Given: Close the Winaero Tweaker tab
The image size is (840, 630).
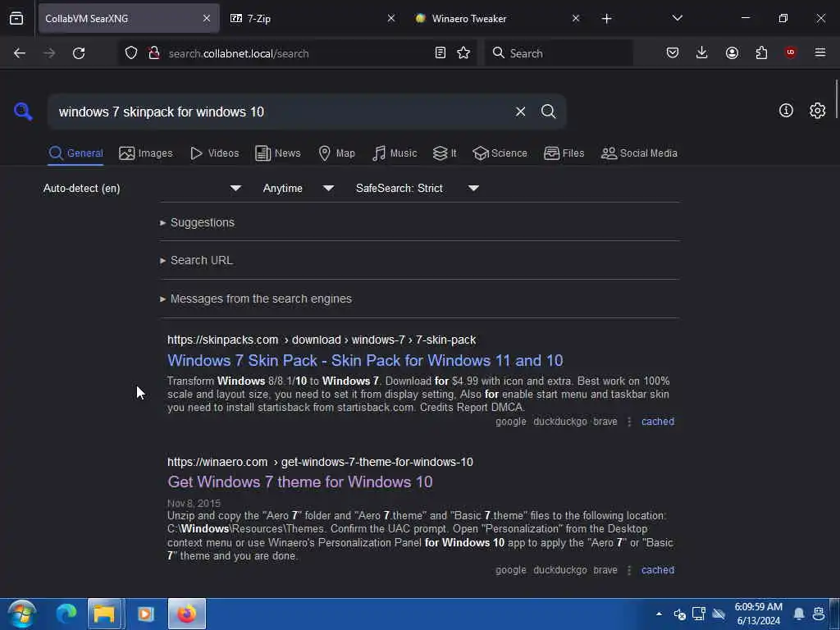Looking at the screenshot, I should [x=576, y=18].
